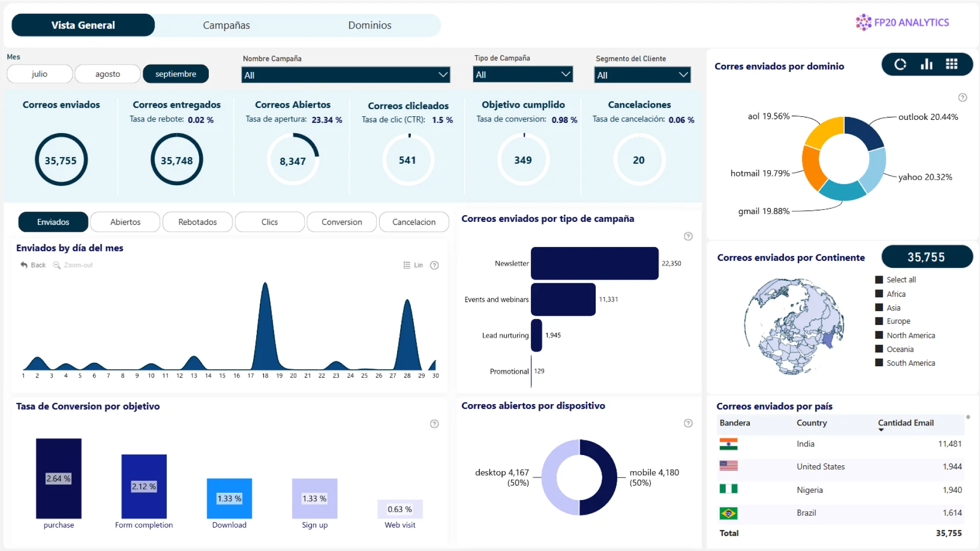The image size is (980, 551).
Task: Click the Cantidad Email column header
Action: pyautogui.click(x=905, y=423)
